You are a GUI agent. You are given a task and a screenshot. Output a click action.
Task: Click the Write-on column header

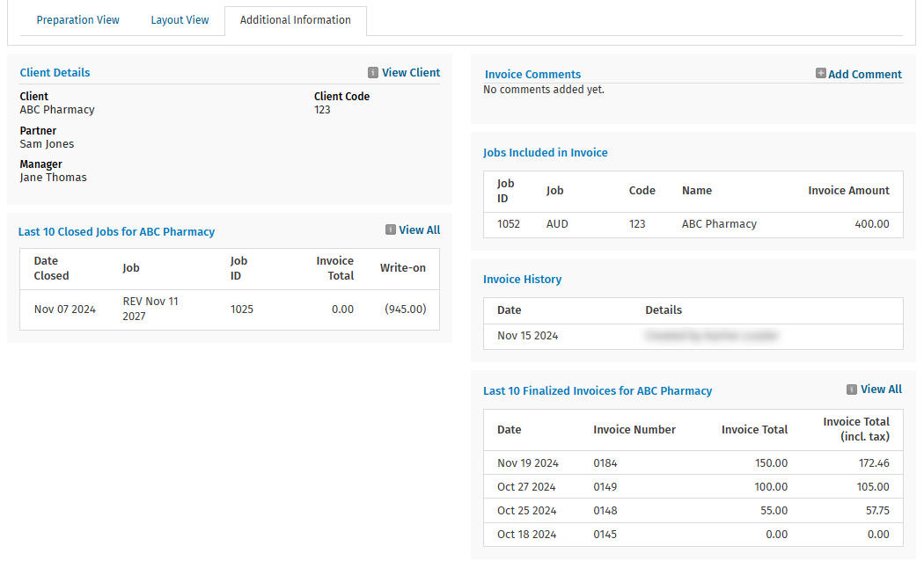tap(402, 268)
